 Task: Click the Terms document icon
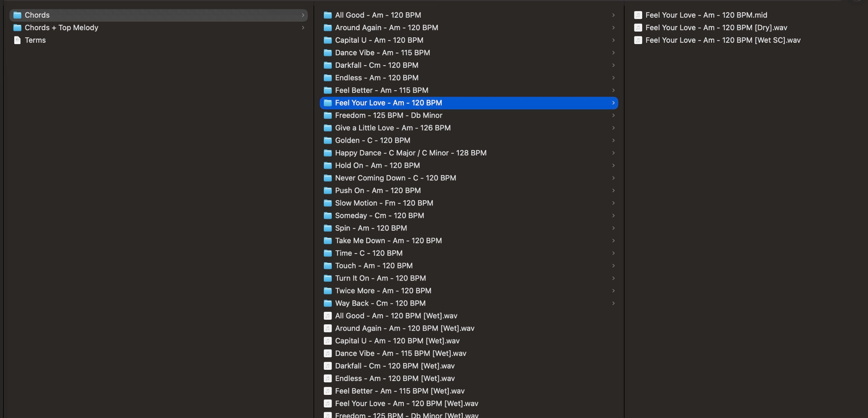pos(17,40)
